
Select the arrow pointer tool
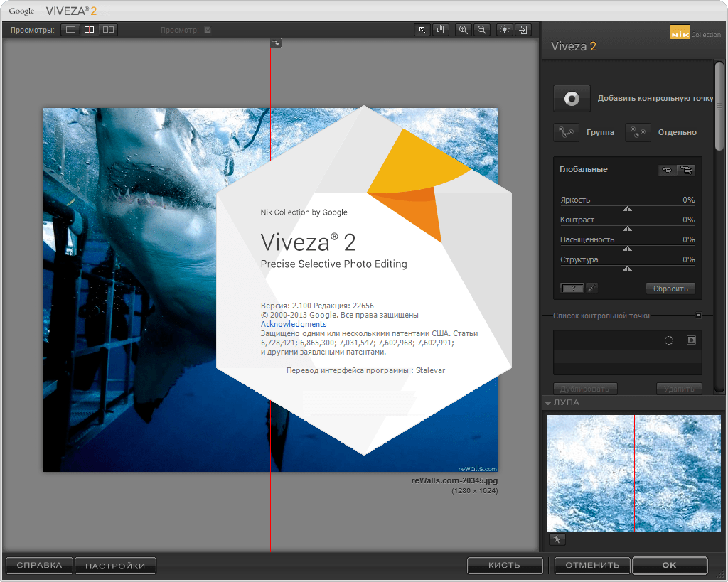tap(423, 30)
